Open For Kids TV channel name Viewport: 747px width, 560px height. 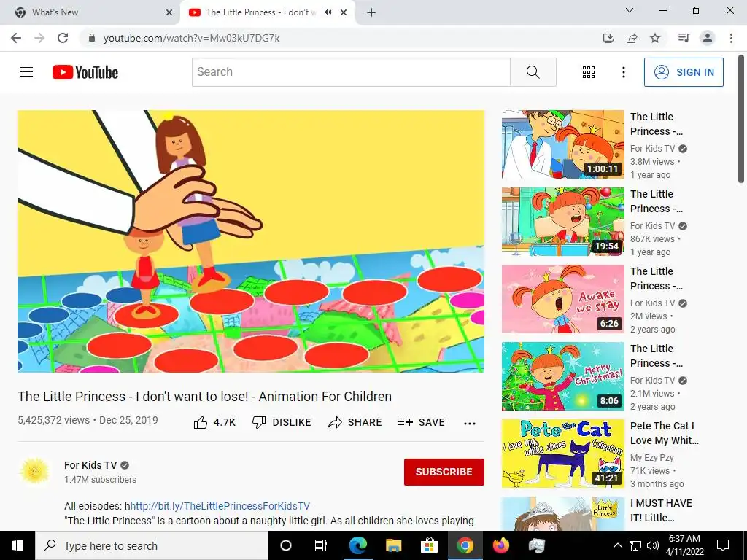click(90, 465)
